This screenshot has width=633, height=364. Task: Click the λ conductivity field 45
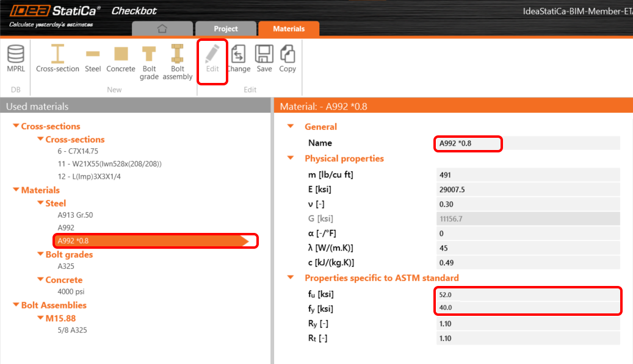click(528, 248)
